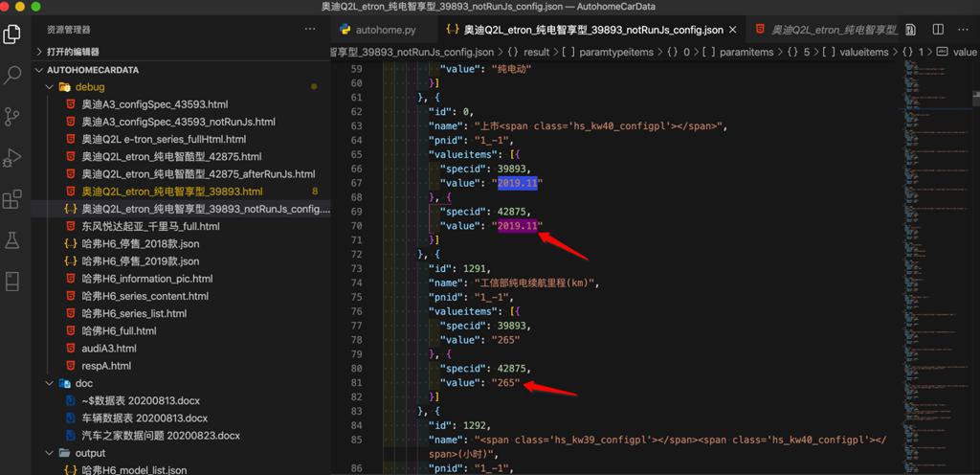
Task: Close the notRunJs_config.json tab
Action: tap(733, 30)
